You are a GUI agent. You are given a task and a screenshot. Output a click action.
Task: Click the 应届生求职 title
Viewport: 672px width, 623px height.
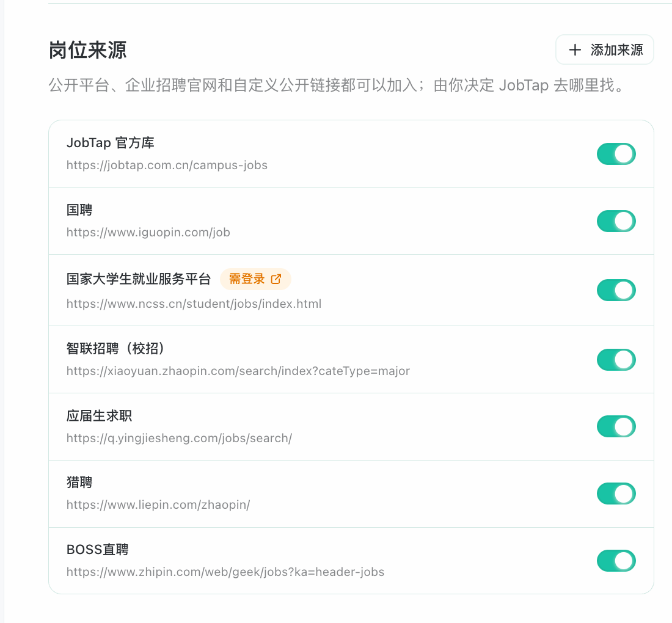99,415
